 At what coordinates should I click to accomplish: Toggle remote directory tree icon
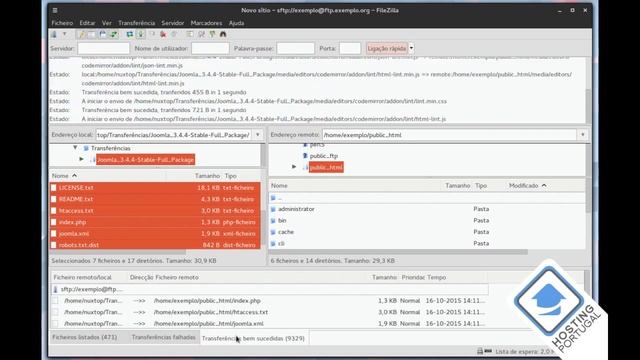coord(102,35)
